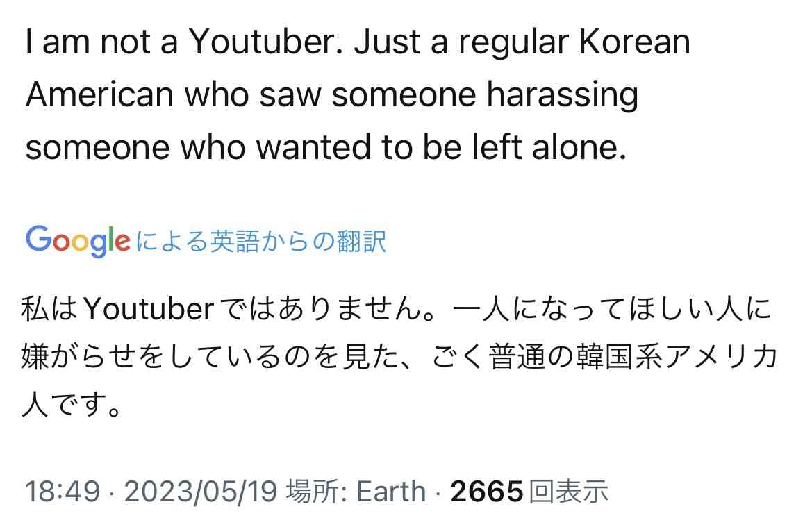
Task: Click the 'American' word starting the second line
Action: 99,94
